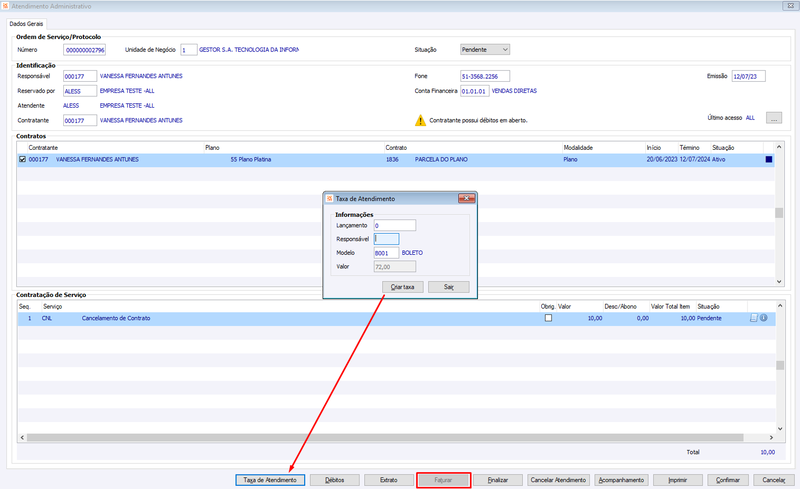Click 'VENDAS DIRETAS' text
The width and height of the screenshot is (800, 489).
tap(514, 91)
